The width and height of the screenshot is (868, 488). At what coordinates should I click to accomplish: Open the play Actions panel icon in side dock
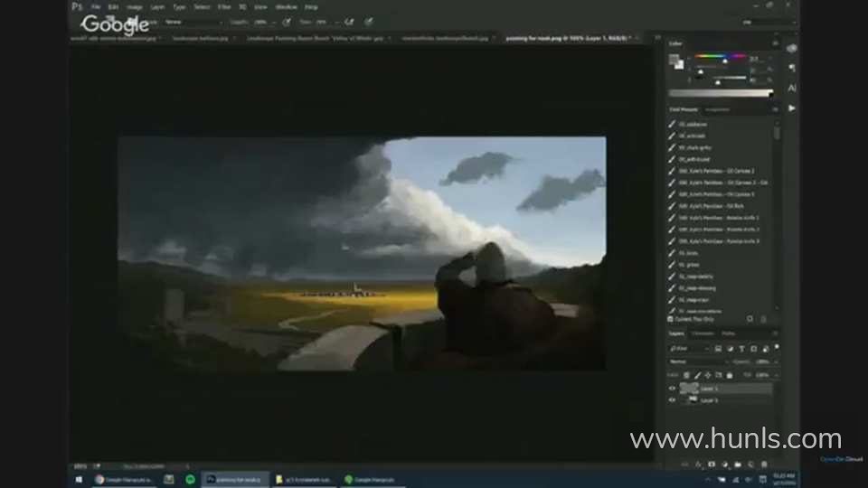[792, 108]
